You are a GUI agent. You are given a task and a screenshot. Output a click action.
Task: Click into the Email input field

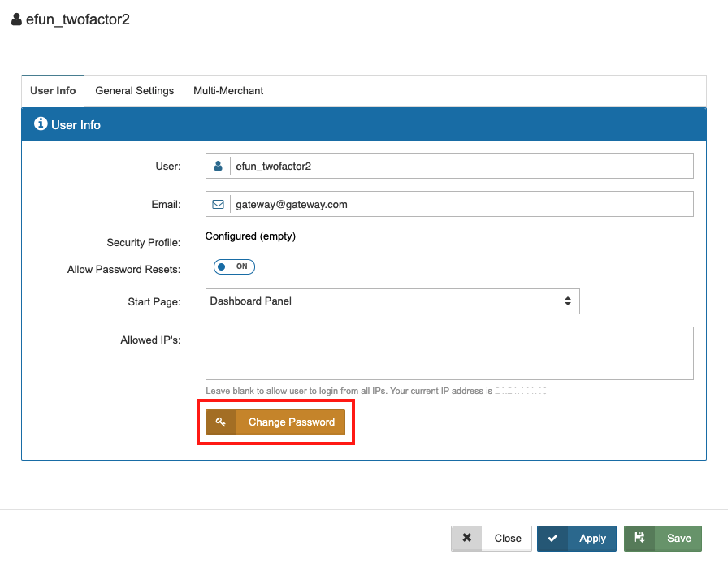[461, 205]
